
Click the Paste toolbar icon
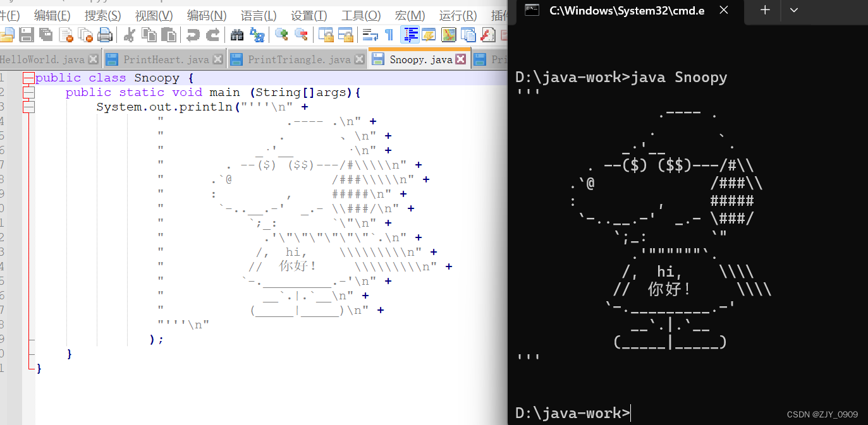pyautogui.click(x=168, y=35)
